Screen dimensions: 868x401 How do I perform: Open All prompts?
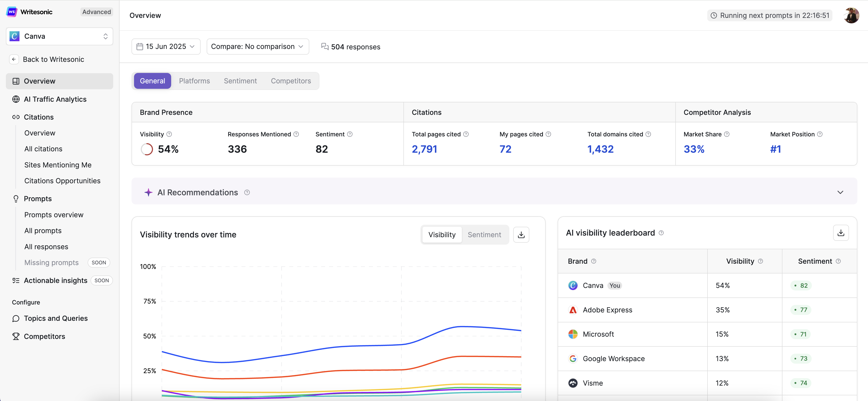pos(43,231)
